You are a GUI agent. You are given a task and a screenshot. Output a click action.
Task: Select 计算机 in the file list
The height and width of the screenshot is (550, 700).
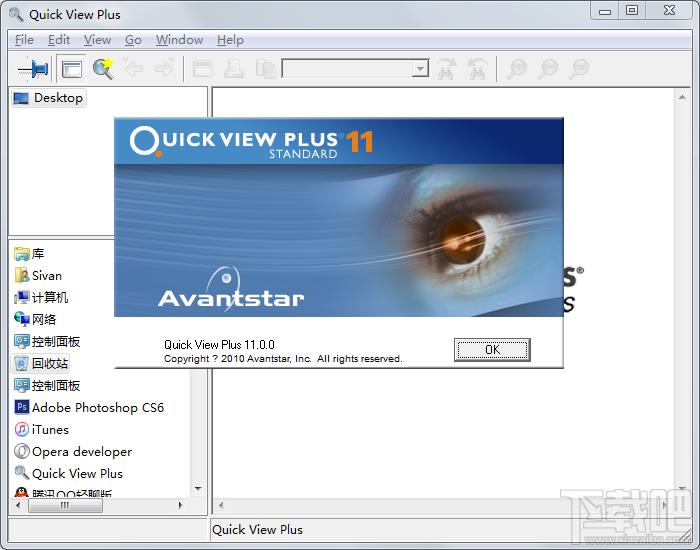pyautogui.click(x=41, y=297)
